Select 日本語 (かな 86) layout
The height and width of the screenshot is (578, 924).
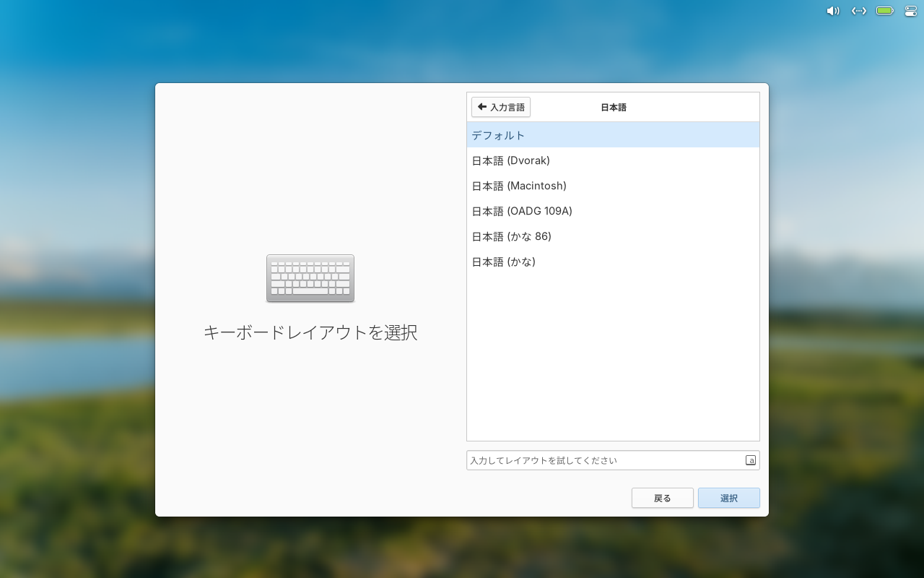(613, 236)
